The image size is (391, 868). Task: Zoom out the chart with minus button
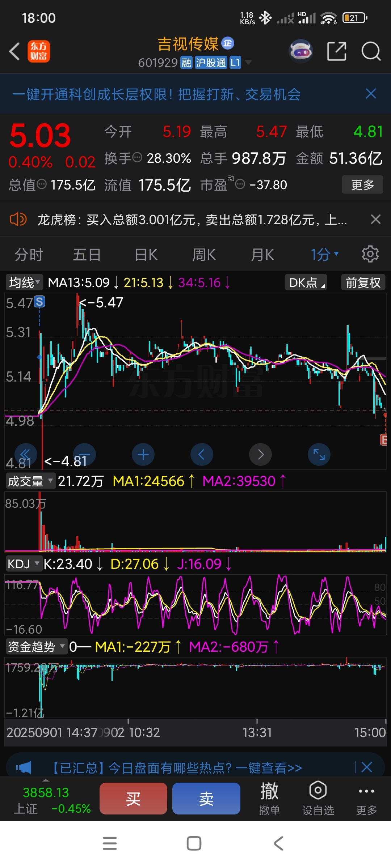click(84, 454)
